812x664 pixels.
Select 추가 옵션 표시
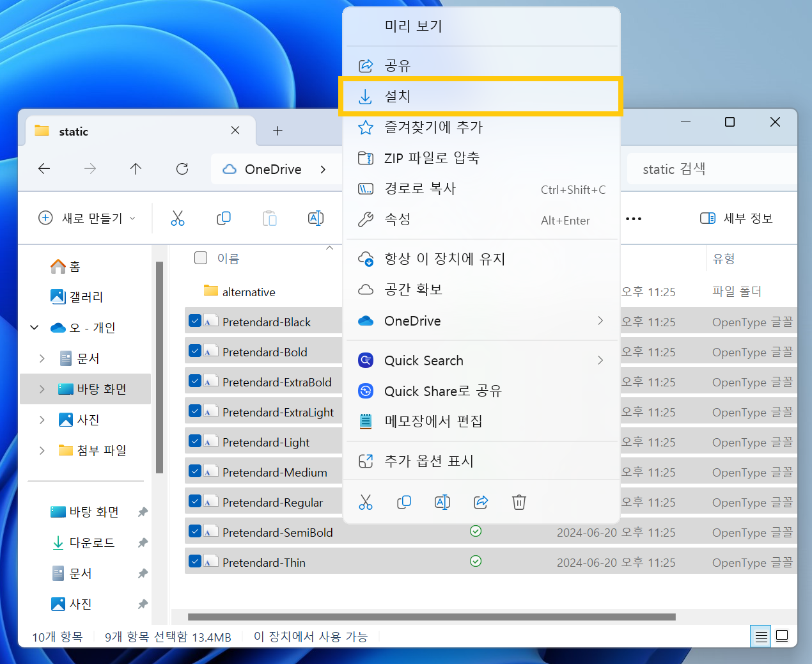tap(481, 461)
